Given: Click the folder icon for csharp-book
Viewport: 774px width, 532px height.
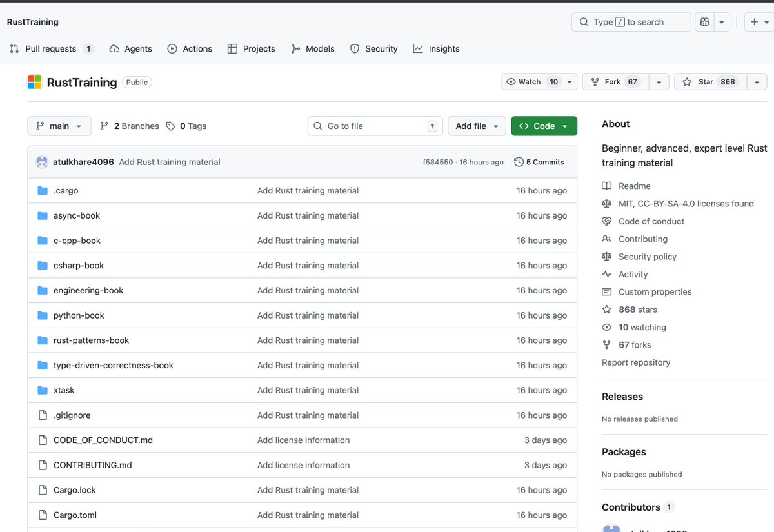Looking at the screenshot, I should [x=43, y=266].
